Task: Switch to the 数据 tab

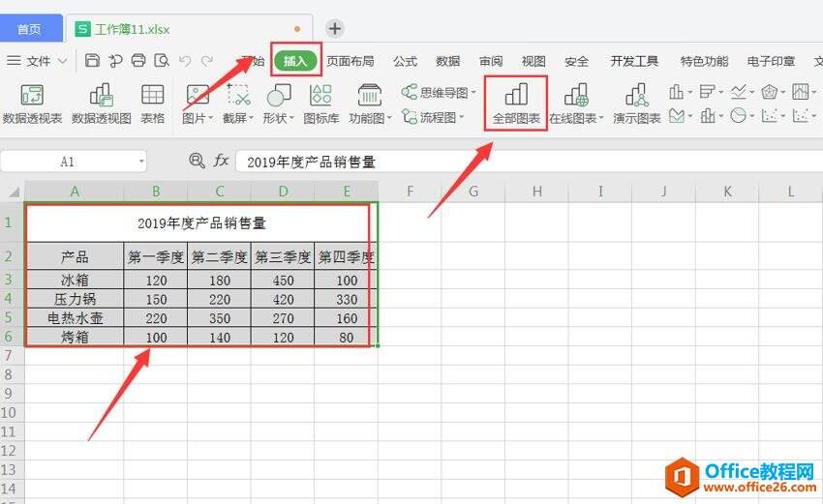Action: 447,61
